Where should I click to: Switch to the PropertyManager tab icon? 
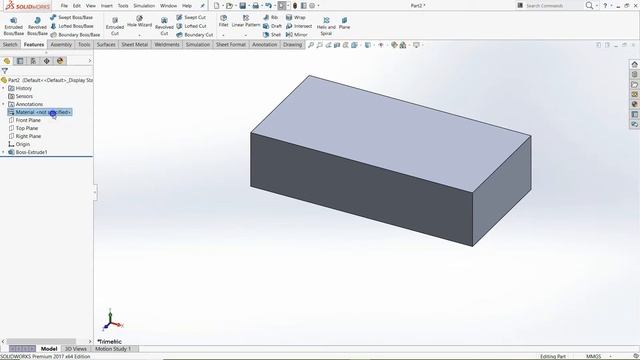click(x=20, y=61)
